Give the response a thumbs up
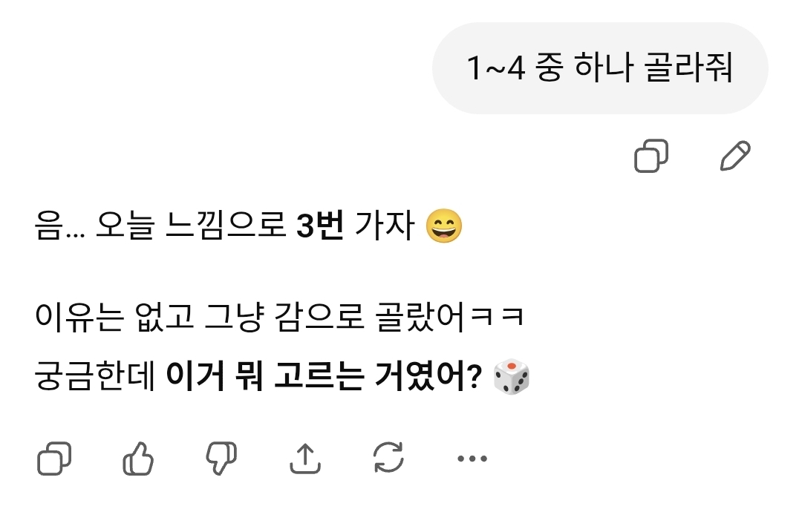802x532 pixels. click(x=137, y=459)
